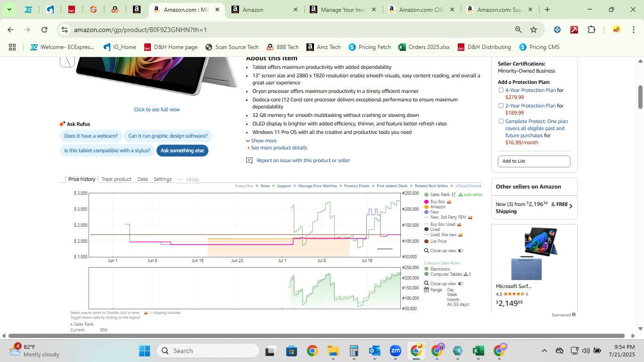Open File Explorer from the taskbar

click(333, 351)
